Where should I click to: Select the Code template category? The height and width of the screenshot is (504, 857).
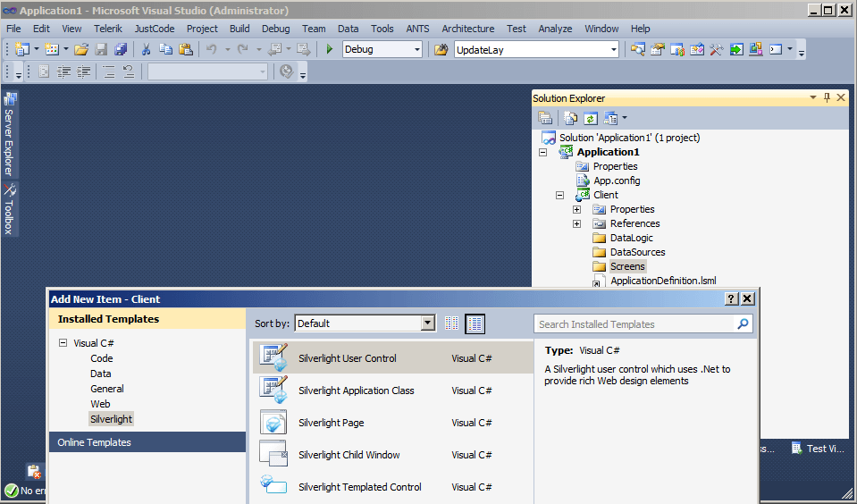[x=102, y=358]
